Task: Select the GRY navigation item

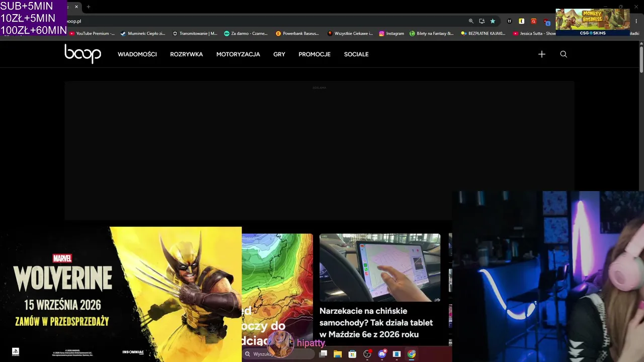Action: coord(279,54)
